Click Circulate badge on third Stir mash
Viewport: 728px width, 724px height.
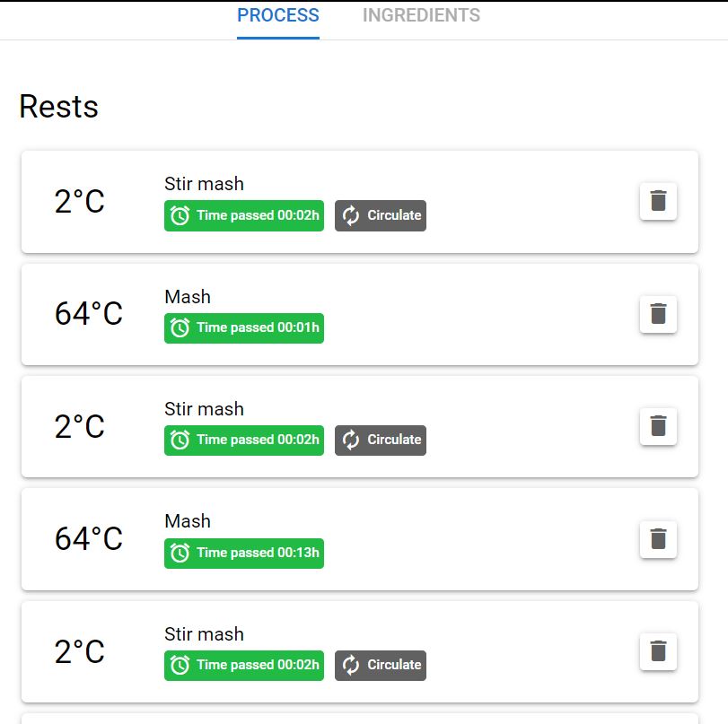381,665
